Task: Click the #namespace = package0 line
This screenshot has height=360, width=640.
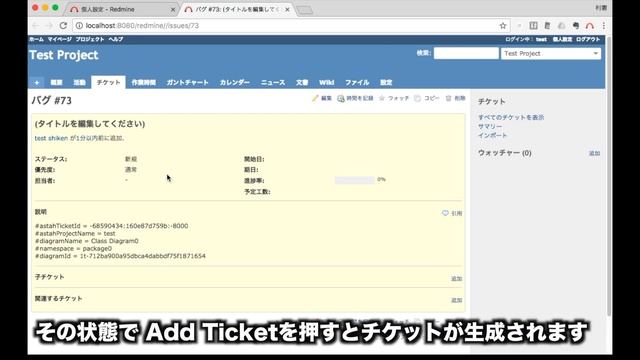Action: pyautogui.click(x=73, y=249)
